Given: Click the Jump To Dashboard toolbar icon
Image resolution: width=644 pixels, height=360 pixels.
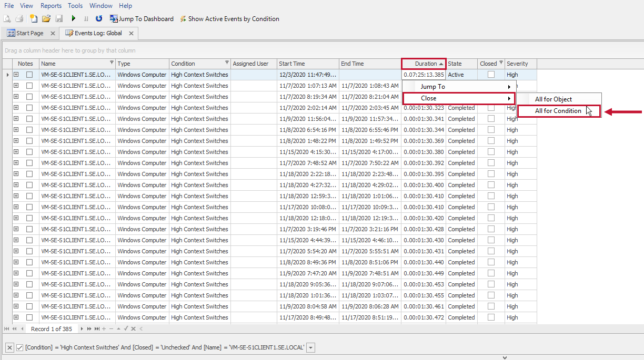Looking at the screenshot, I should point(114,18).
